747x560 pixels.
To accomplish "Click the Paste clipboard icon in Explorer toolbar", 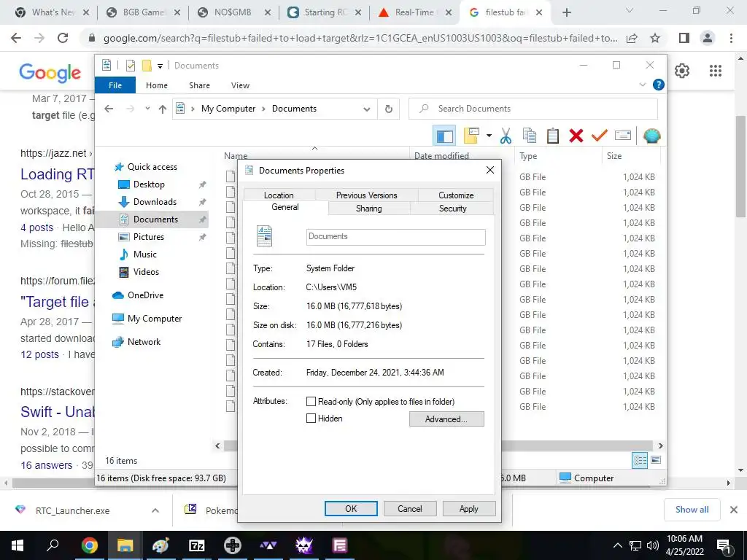I will tap(553, 136).
